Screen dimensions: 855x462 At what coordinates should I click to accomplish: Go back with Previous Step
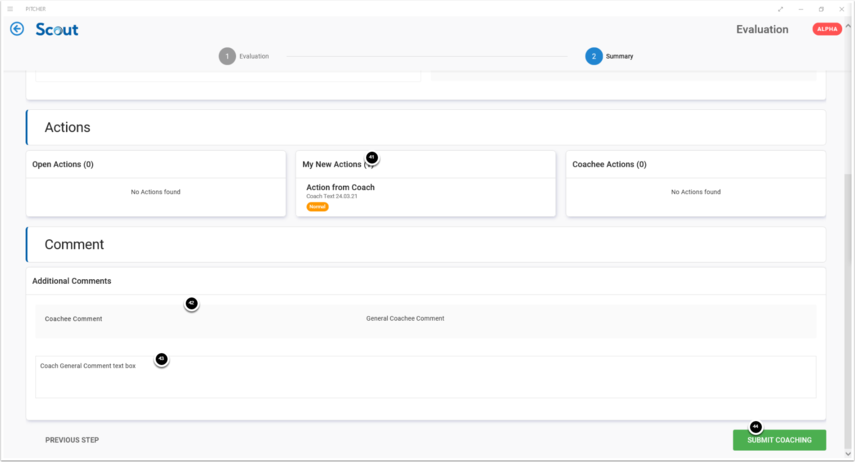coord(72,440)
